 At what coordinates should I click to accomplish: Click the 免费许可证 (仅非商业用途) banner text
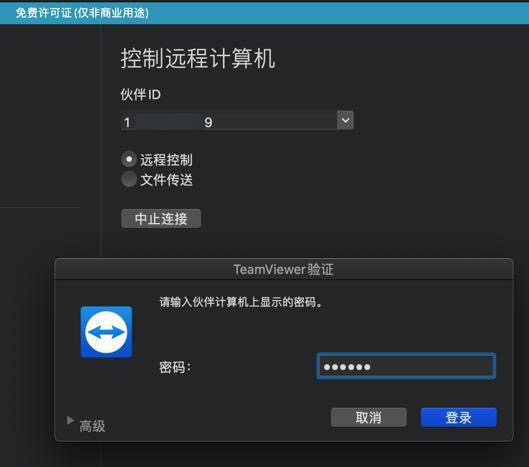82,13
